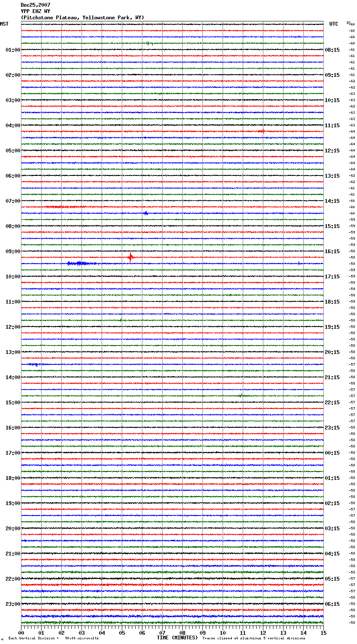The height and width of the screenshot is (644, 357).
Task: Click the 18:00 MST time label
Action: click(x=13, y=478)
